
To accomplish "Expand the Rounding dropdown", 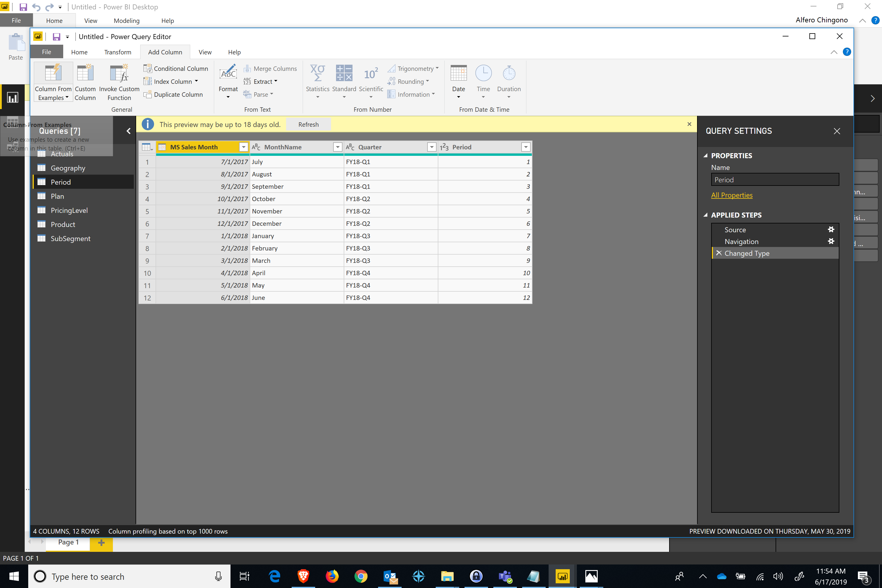I will click(x=427, y=81).
